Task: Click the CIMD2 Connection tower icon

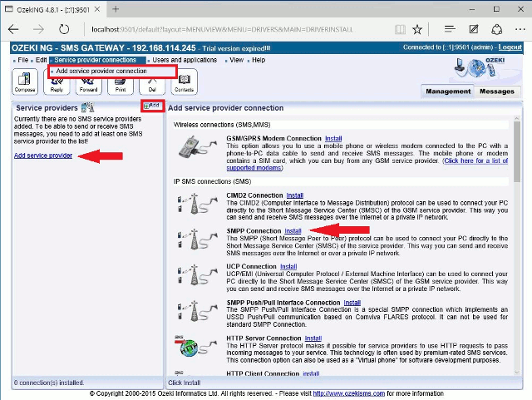Action: coord(197,204)
